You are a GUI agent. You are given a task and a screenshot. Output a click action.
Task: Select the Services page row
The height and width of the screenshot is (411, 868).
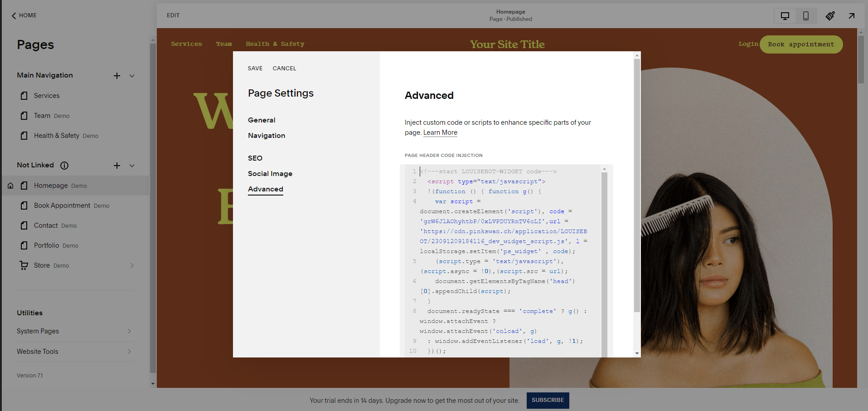click(75, 96)
